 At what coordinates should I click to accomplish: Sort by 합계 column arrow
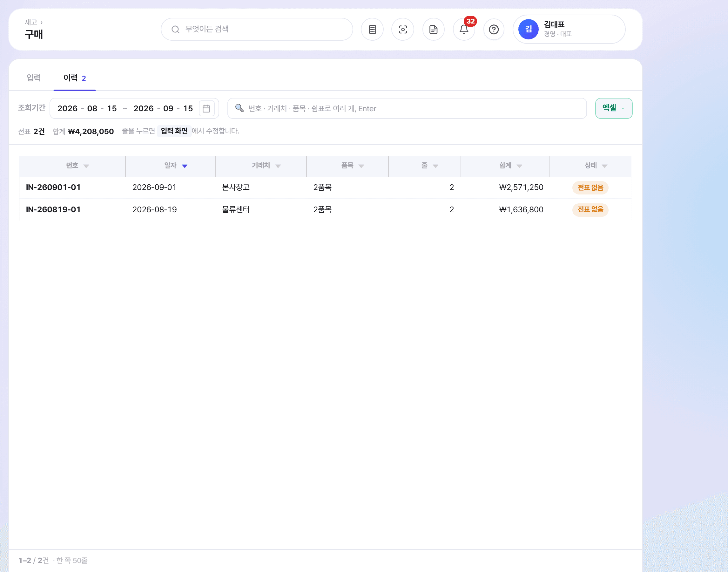pyautogui.click(x=519, y=166)
